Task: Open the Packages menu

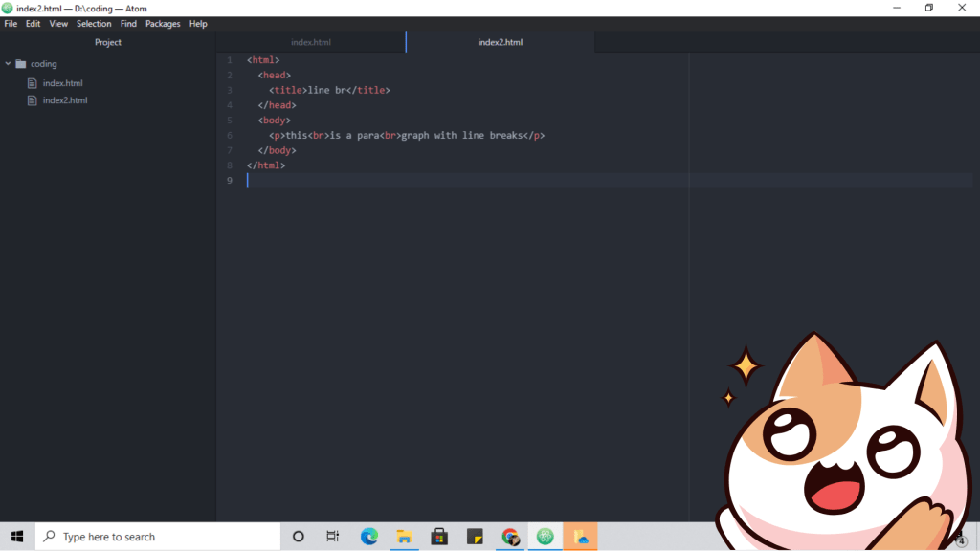Action: (163, 24)
